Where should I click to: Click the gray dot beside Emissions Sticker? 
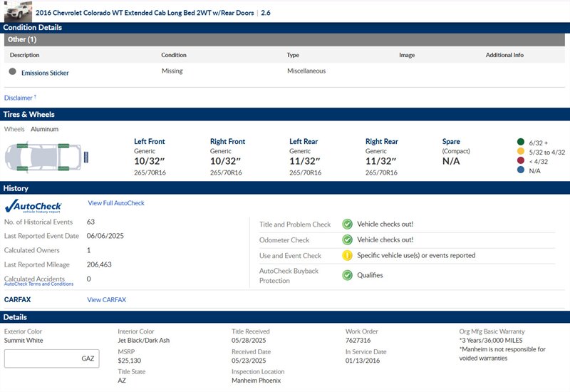pos(12,71)
